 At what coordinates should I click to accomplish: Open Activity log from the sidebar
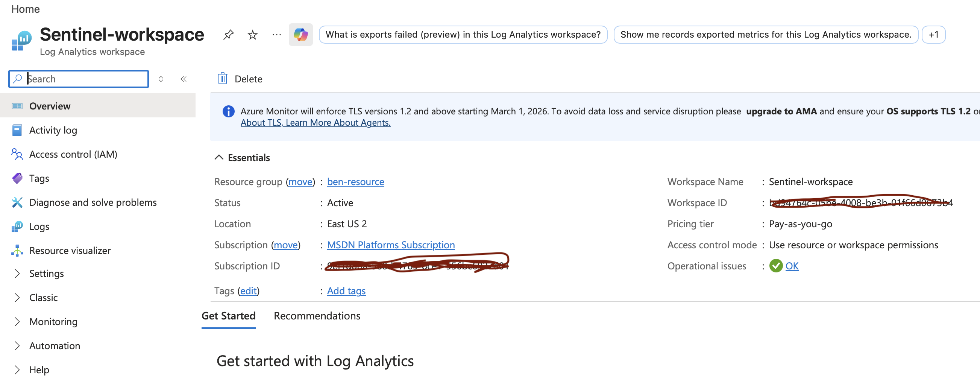click(x=53, y=130)
